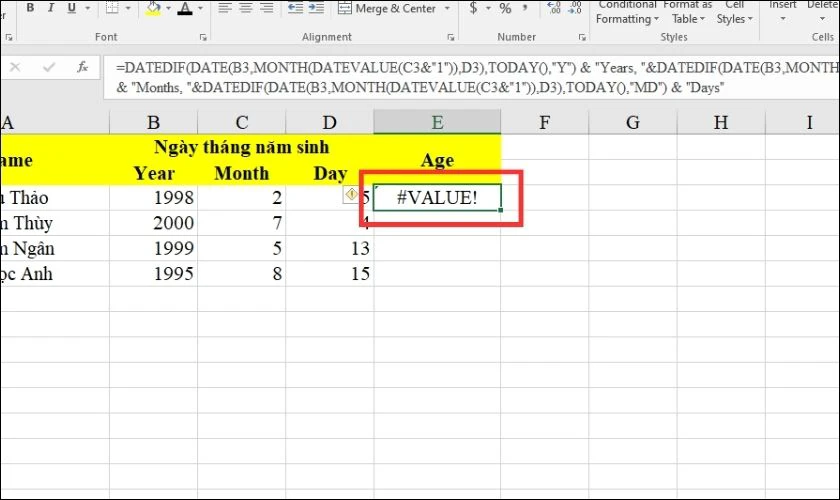840x500 pixels.
Task: Toggle Underline formatting
Action: 71,8
